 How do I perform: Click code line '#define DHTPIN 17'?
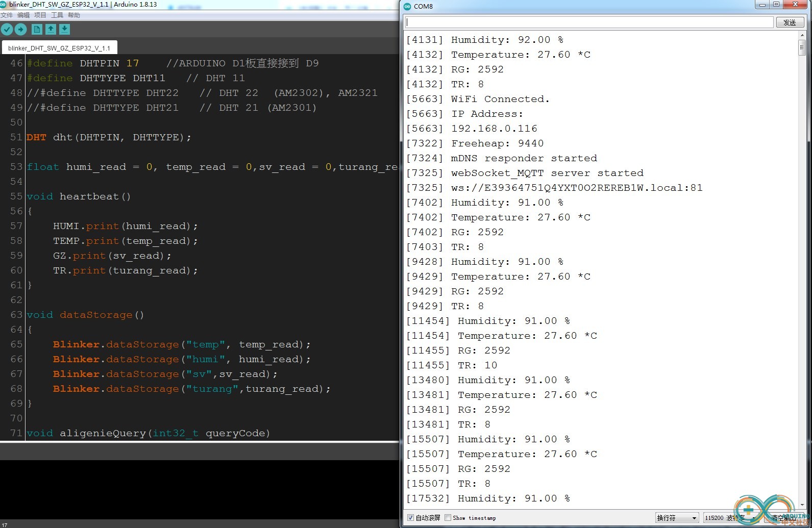(83, 63)
